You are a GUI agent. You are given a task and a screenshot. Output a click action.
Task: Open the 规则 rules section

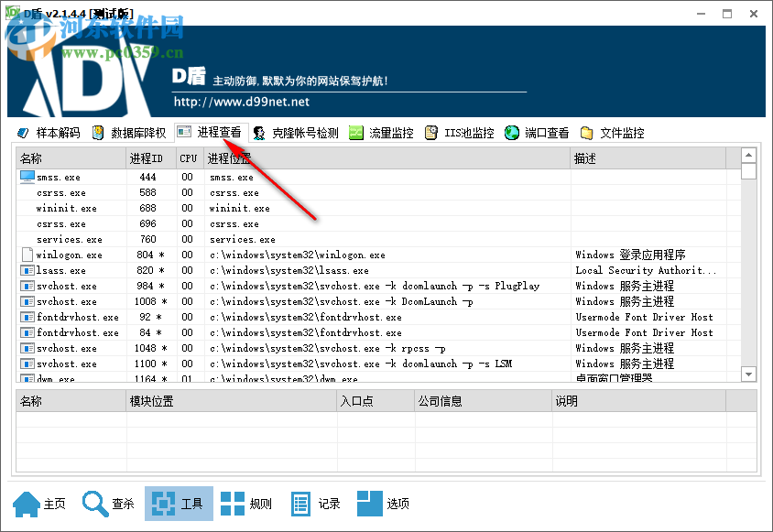(246, 504)
